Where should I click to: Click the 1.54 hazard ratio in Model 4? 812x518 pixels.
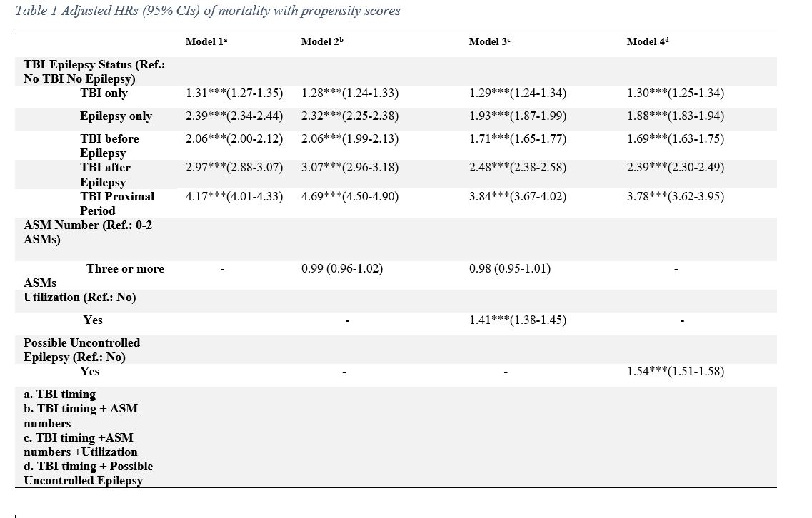[x=676, y=372]
